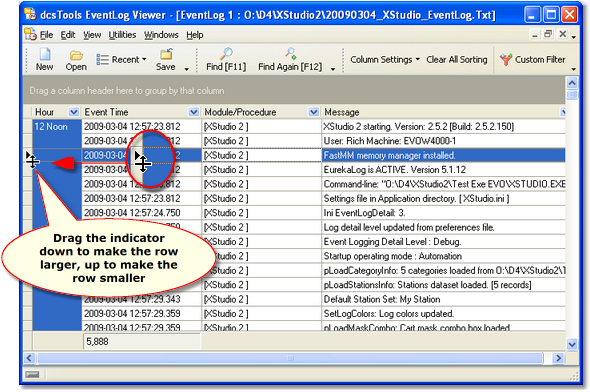
Task: Close the inner EventLog document
Action: pyautogui.click(x=563, y=34)
